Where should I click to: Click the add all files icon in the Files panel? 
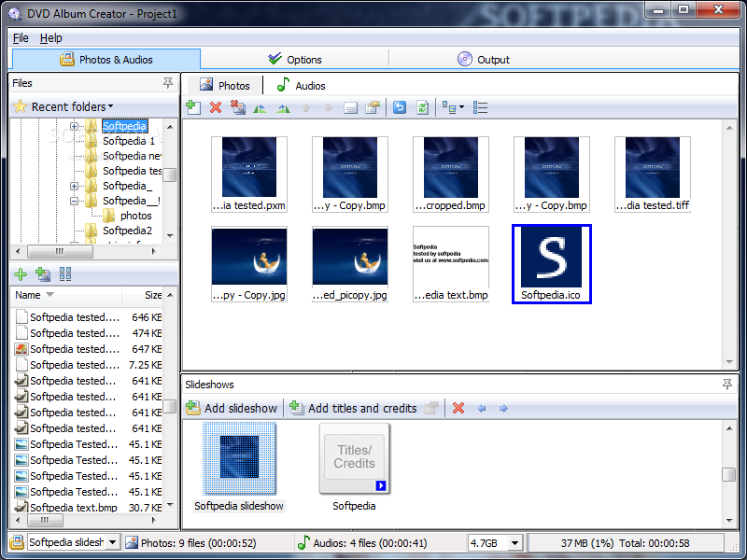43,274
